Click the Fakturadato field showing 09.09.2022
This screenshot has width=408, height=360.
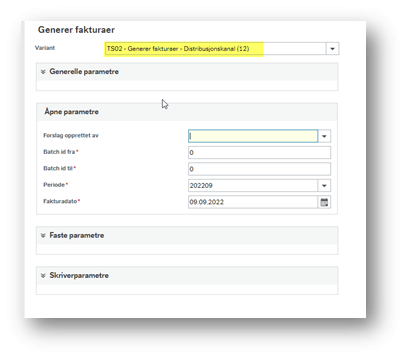click(x=253, y=202)
